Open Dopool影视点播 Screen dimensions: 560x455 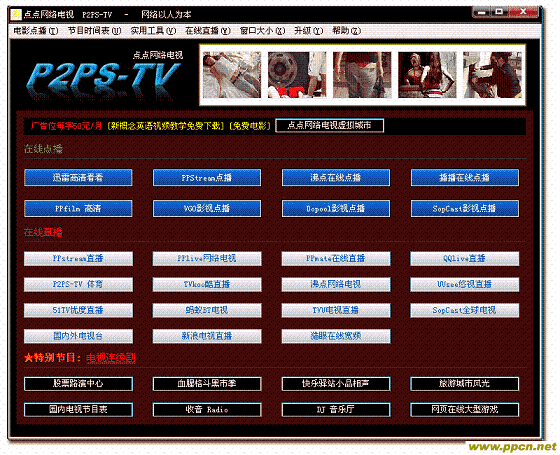(x=336, y=209)
